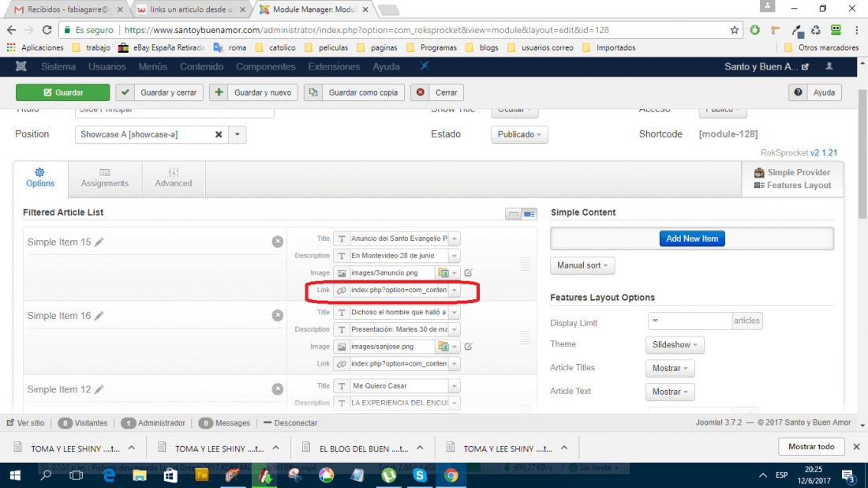This screenshot has width=868, height=488.
Task: Open the Position dropdown arrow
Action: tap(237, 134)
